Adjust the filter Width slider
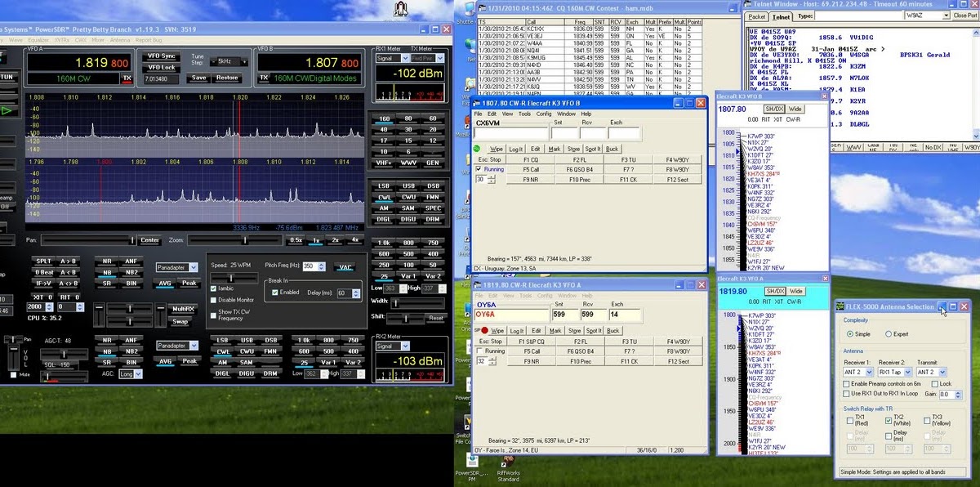 tap(418, 302)
